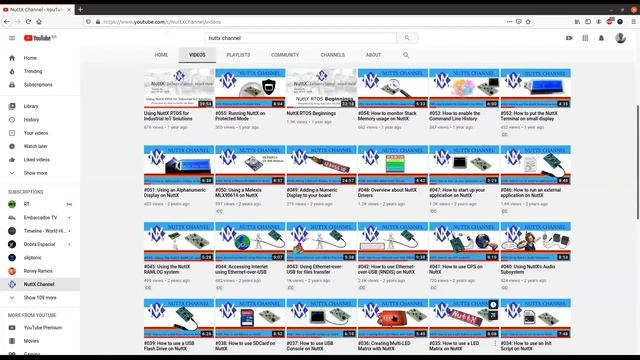Switch to the CHANNELS tab
The image size is (640, 360).
(332, 55)
